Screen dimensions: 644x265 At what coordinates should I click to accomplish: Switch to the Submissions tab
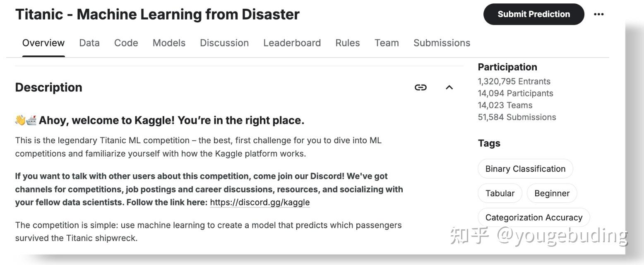pos(442,43)
